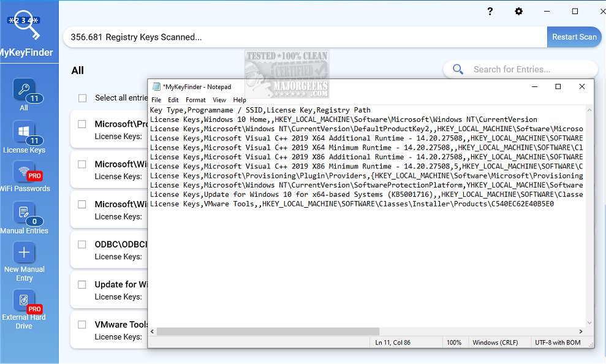Viewport: 606px width, 364px height.
Task: Click Notepad horizontal scroll right arrow
Action: pos(581,332)
